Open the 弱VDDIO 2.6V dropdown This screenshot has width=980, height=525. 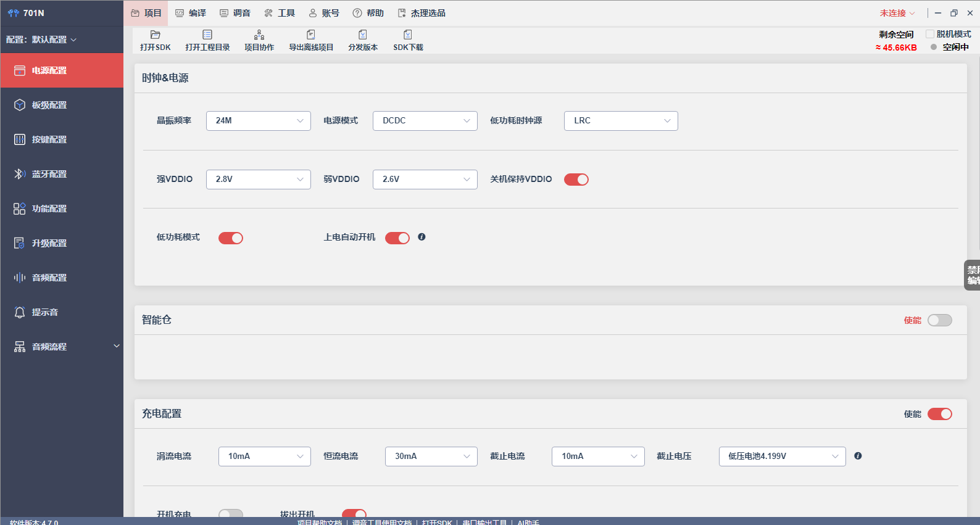click(425, 180)
